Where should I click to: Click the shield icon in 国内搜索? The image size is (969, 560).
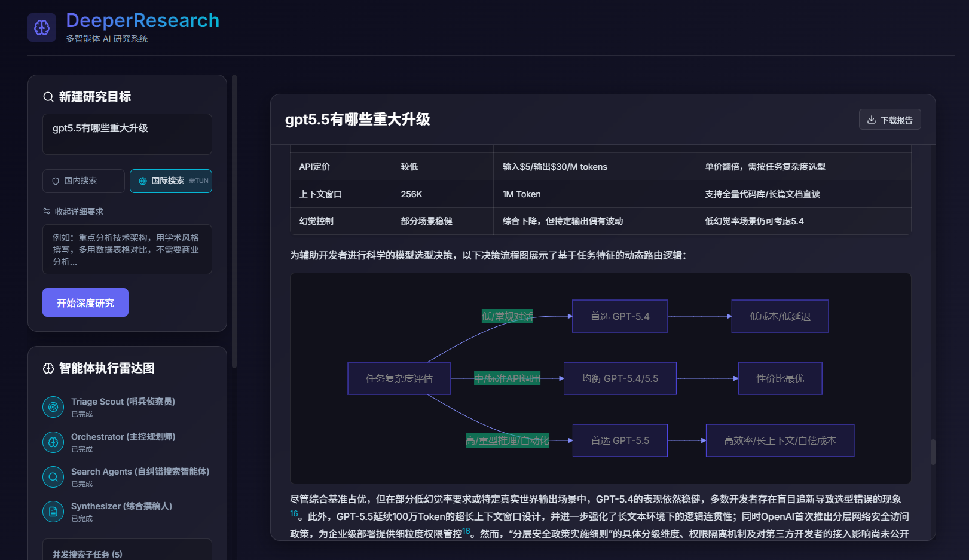pos(56,181)
